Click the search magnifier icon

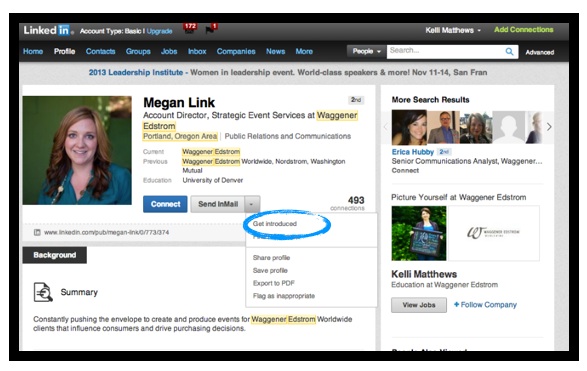click(509, 51)
